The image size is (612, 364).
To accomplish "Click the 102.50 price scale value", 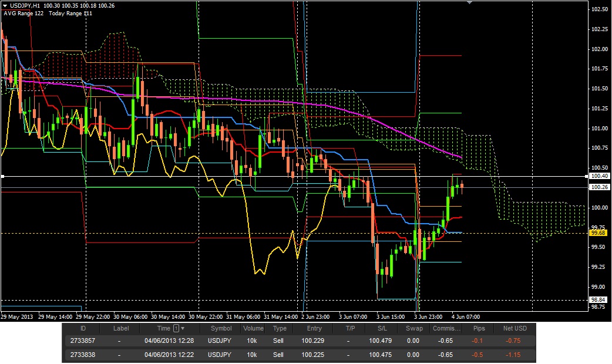I will pyautogui.click(x=600, y=9).
